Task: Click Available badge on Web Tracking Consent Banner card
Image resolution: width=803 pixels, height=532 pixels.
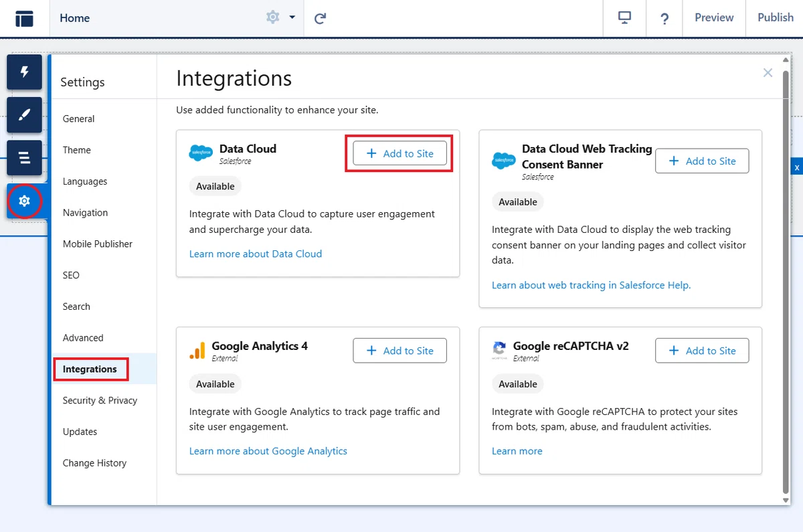Action: (518, 202)
